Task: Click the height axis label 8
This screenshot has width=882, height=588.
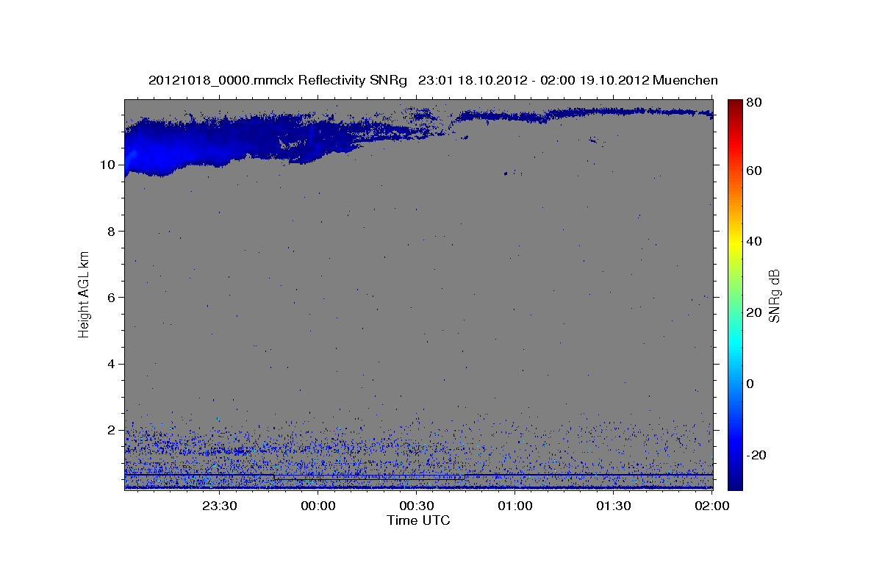Action: pos(112,231)
